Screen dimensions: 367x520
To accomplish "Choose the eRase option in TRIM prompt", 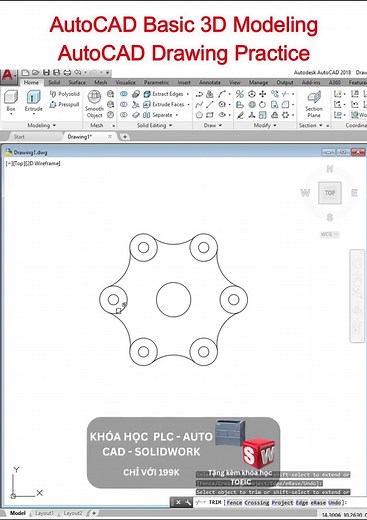I will [x=318, y=502].
